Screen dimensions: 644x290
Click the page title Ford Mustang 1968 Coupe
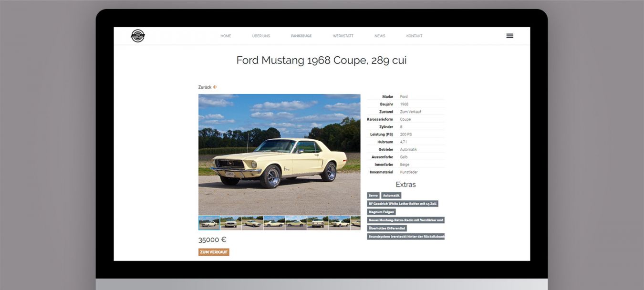tap(322, 61)
